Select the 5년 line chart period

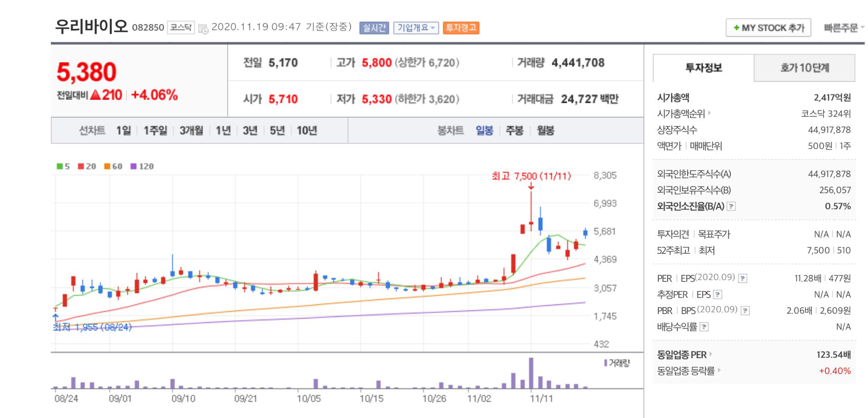tap(277, 131)
